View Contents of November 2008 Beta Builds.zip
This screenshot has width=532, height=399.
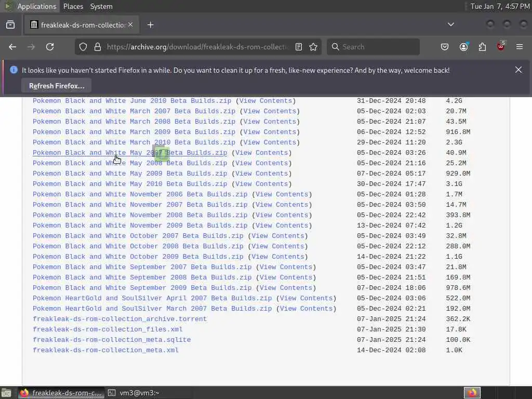[282, 215]
